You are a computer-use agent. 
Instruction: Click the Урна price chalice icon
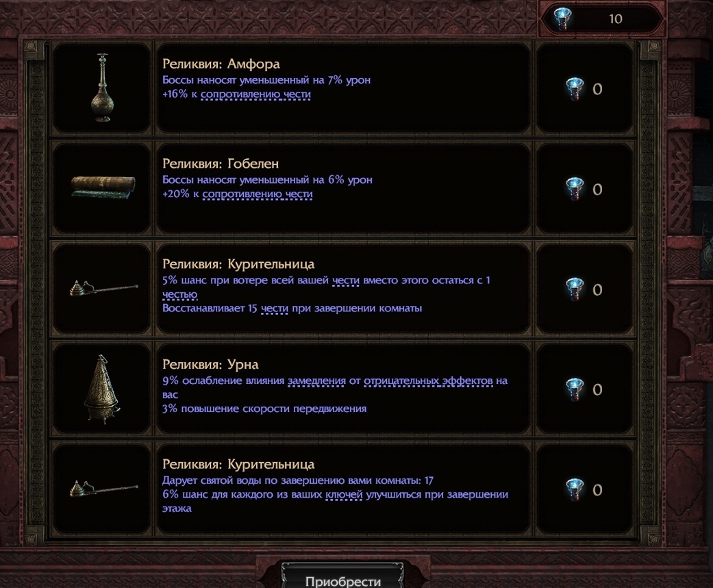(x=575, y=389)
